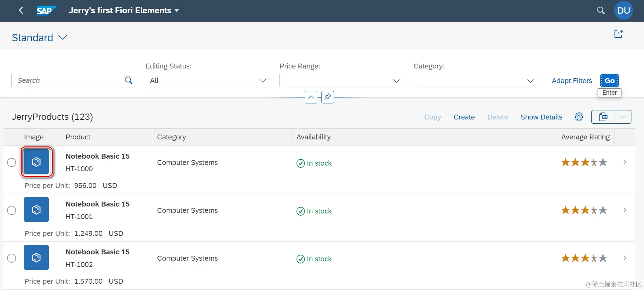The width and height of the screenshot is (644, 290).
Task: Click the HT-1000 product image thumbnail
Action: [x=36, y=162]
